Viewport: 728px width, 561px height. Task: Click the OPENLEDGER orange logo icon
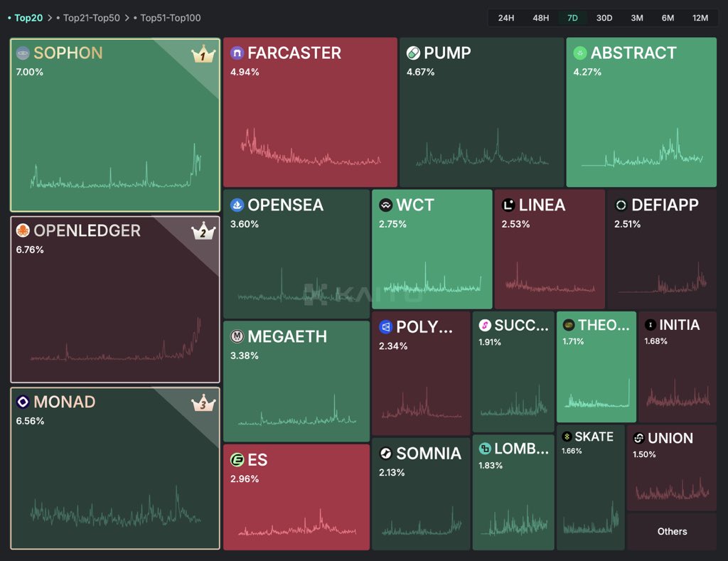tap(23, 230)
